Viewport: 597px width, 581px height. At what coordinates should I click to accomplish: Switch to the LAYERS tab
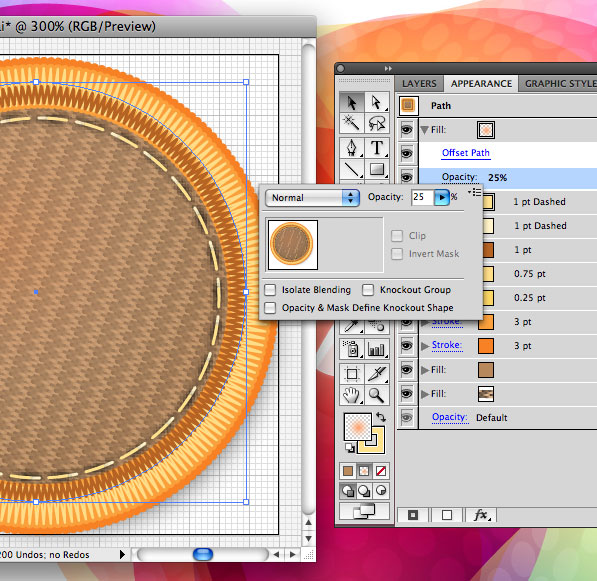coord(419,83)
